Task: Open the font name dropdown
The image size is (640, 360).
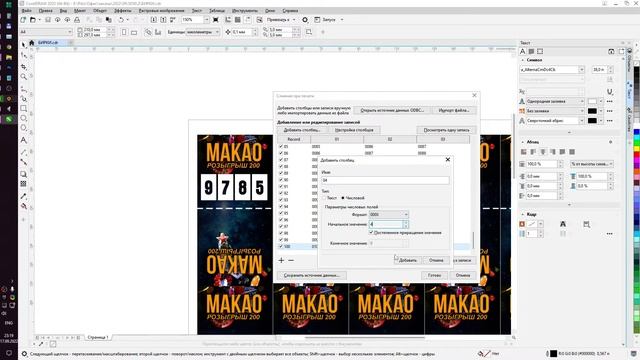Action: pyautogui.click(x=581, y=70)
